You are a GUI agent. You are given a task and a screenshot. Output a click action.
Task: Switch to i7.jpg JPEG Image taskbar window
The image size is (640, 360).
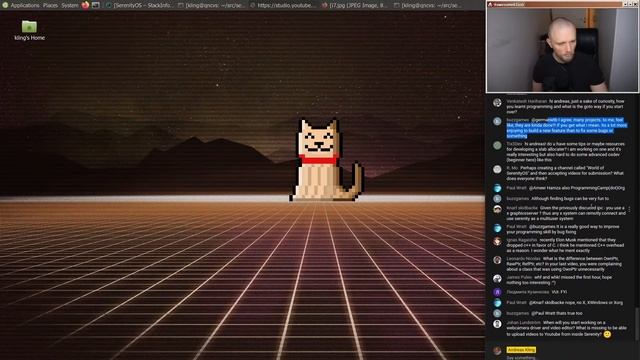354,5
